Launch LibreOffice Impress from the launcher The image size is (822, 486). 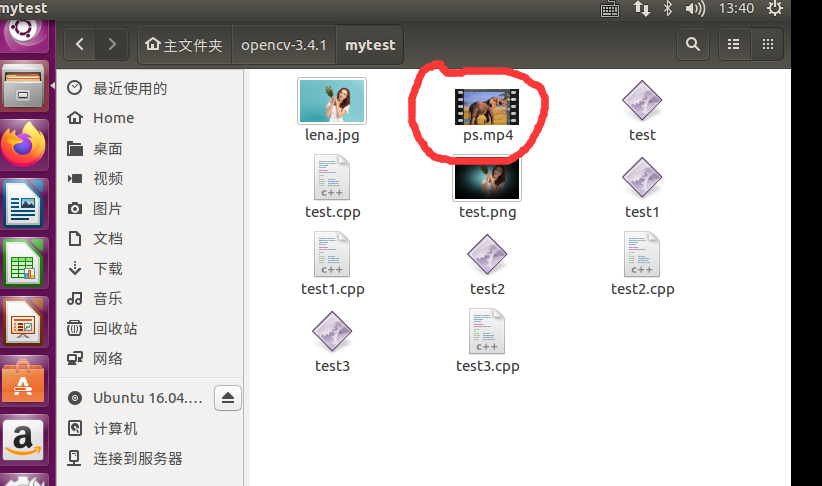24,322
